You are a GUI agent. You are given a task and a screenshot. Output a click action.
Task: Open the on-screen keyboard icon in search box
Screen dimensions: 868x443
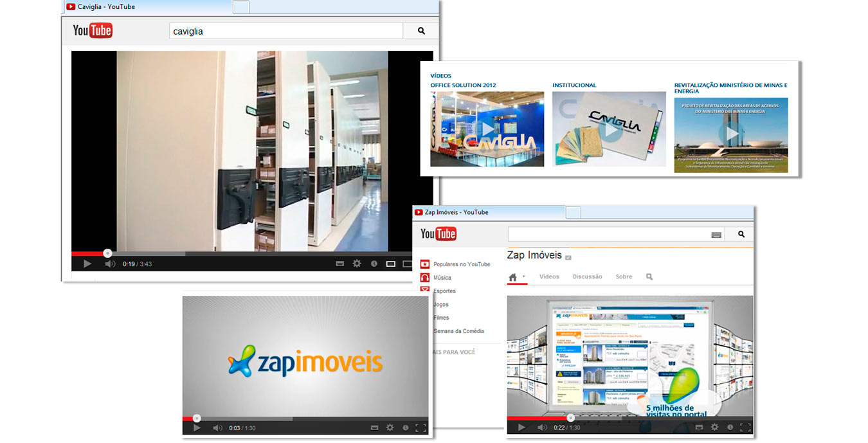(716, 235)
